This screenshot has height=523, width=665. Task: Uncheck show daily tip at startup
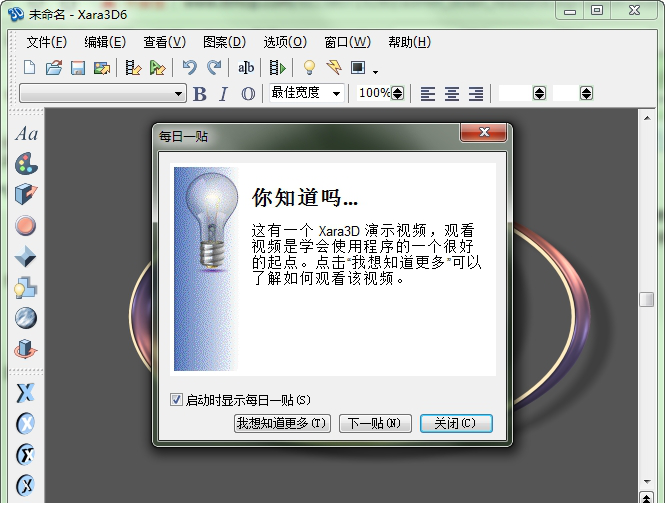(x=176, y=400)
